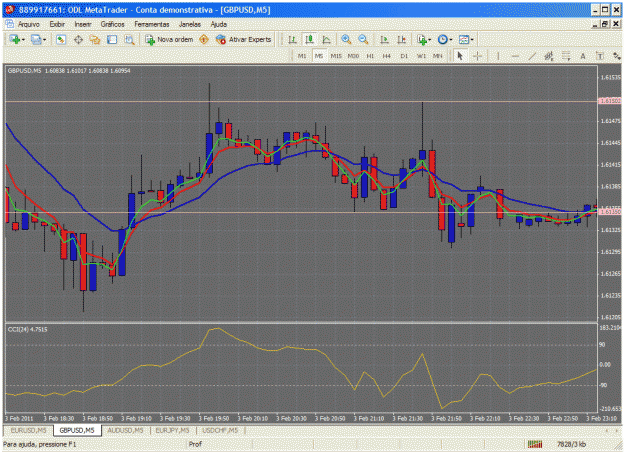Draw a horizontal line tool

click(515, 56)
